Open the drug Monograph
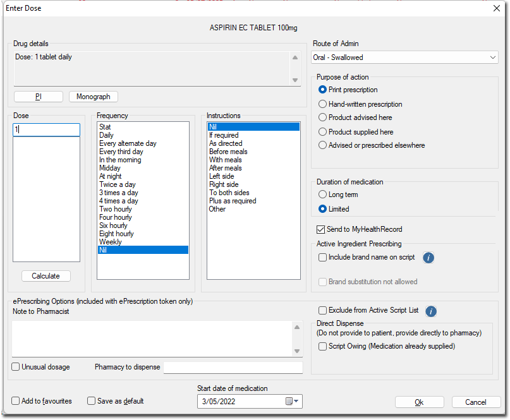 pyautogui.click(x=93, y=97)
